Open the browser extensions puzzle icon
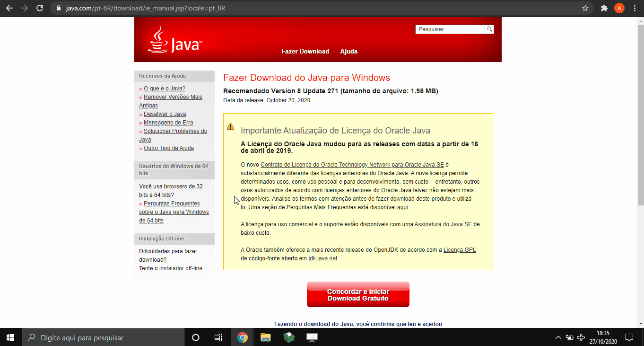Image resolution: width=644 pixels, height=346 pixels. pyautogui.click(x=604, y=8)
